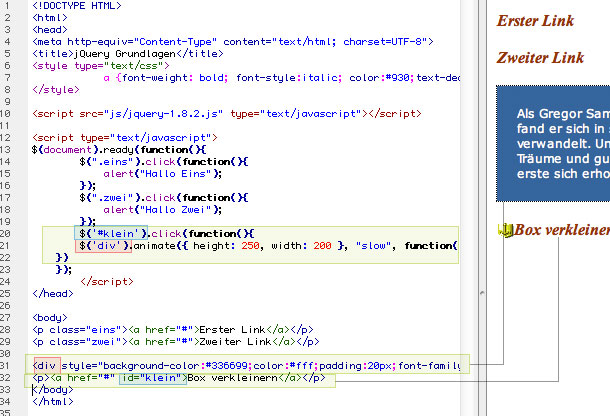Open the 'Erster Link' preview link
The height and width of the screenshot is (416, 610).
(x=535, y=21)
